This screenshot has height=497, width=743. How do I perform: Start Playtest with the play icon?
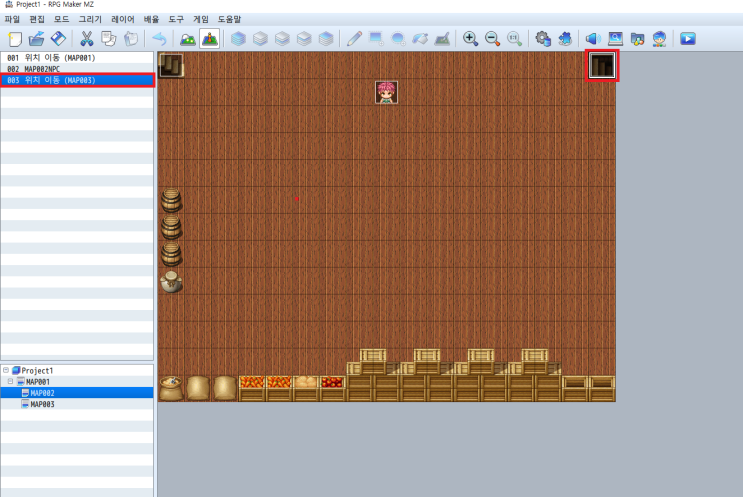(688, 39)
